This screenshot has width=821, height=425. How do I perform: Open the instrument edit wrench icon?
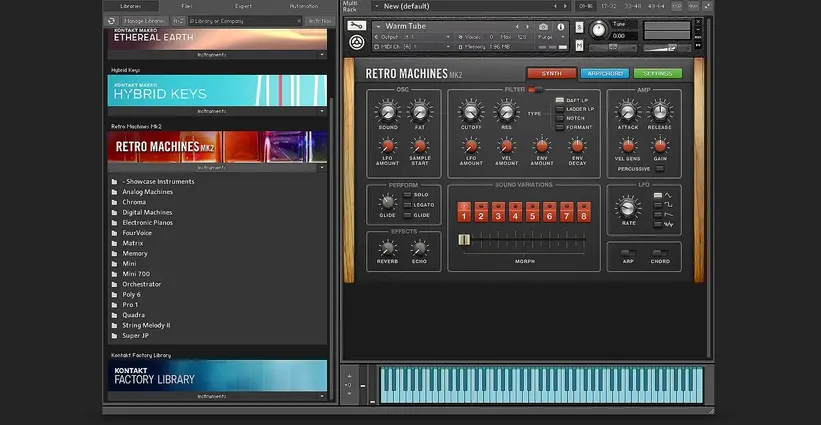(357, 26)
